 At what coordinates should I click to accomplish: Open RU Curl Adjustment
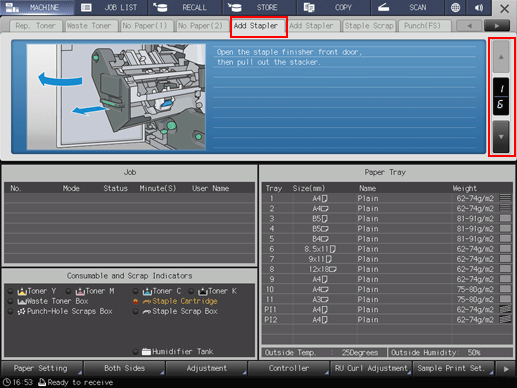coord(371,368)
